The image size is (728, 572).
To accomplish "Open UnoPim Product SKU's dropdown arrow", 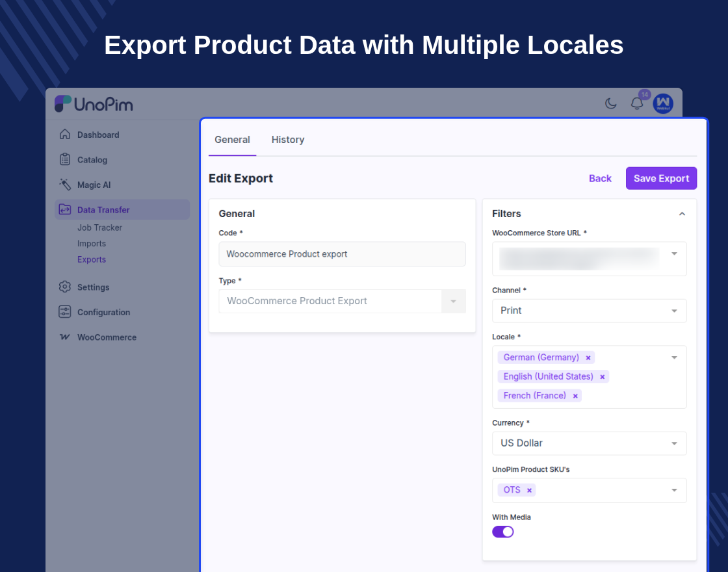I will 674,490.
